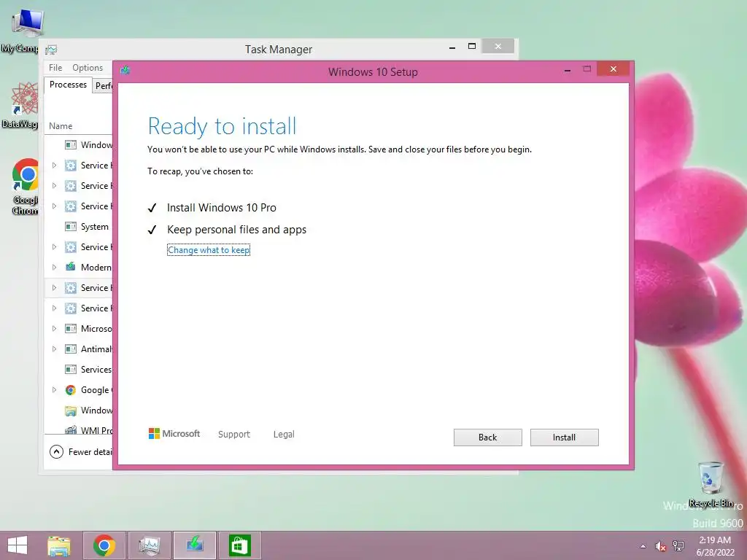Switch to Windows 10 Setup on the taskbar
This screenshot has width=747, height=560.
194,545
